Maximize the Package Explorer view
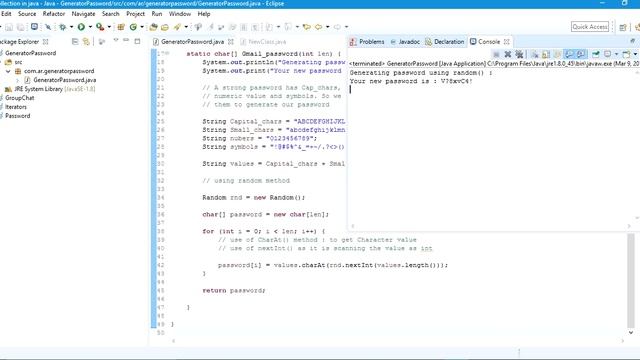Viewport: 640px width, 360px height. tap(137, 41)
